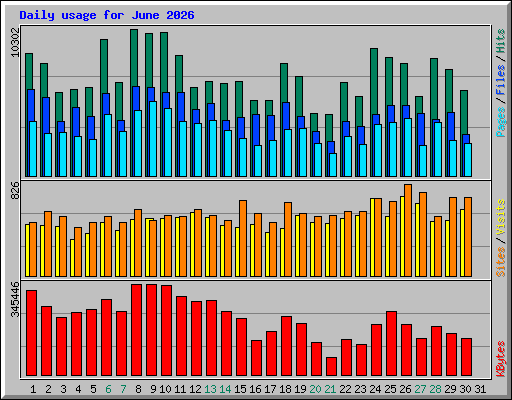Click day label "29" on the x-axis
This screenshot has width=512, height=400.
point(450,389)
